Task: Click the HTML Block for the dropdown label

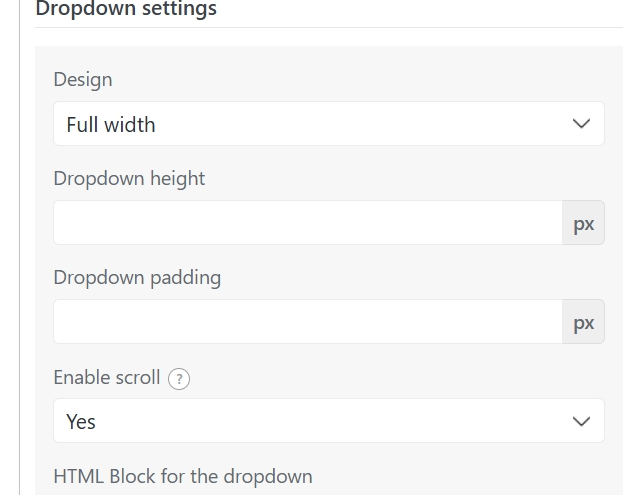Action: (183, 476)
